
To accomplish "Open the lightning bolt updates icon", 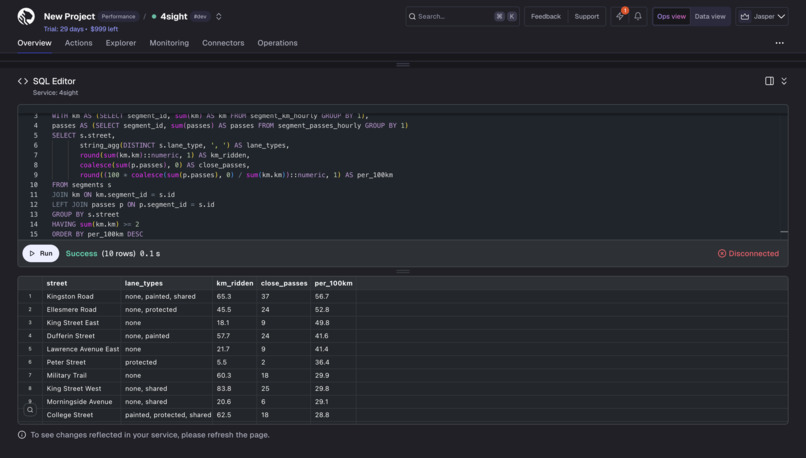I will click(620, 16).
